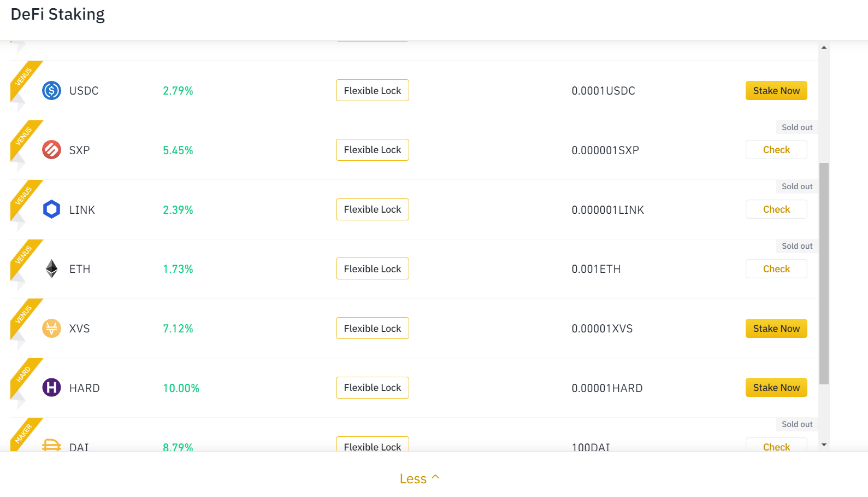Click the VENUS ribbon badge on USDC row
868x497 pixels.
click(x=24, y=76)
